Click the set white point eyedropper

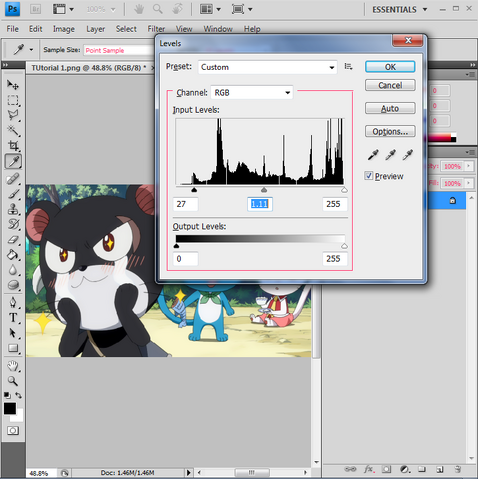(408, 155)
